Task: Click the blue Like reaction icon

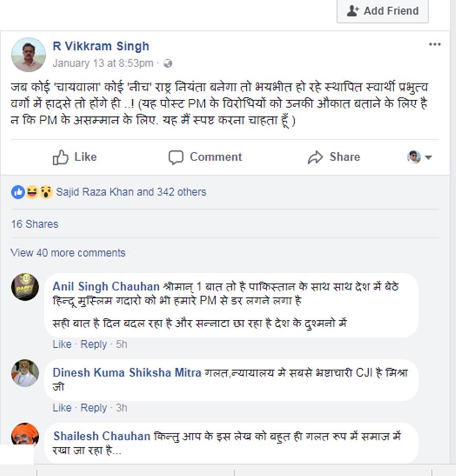Action: click(18, 192)
